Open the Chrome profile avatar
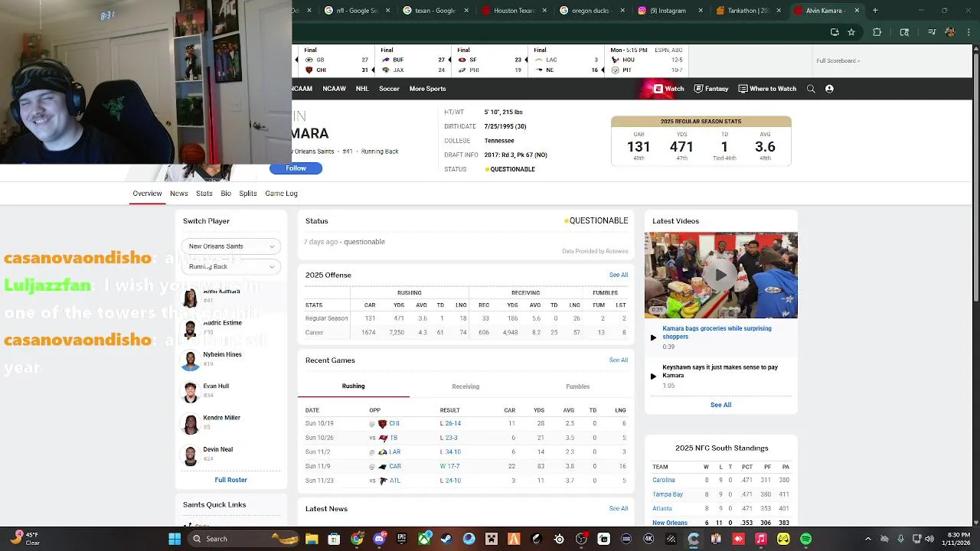Image resolution: width=980 pixels, height=551 pixels. pos(950,32)
